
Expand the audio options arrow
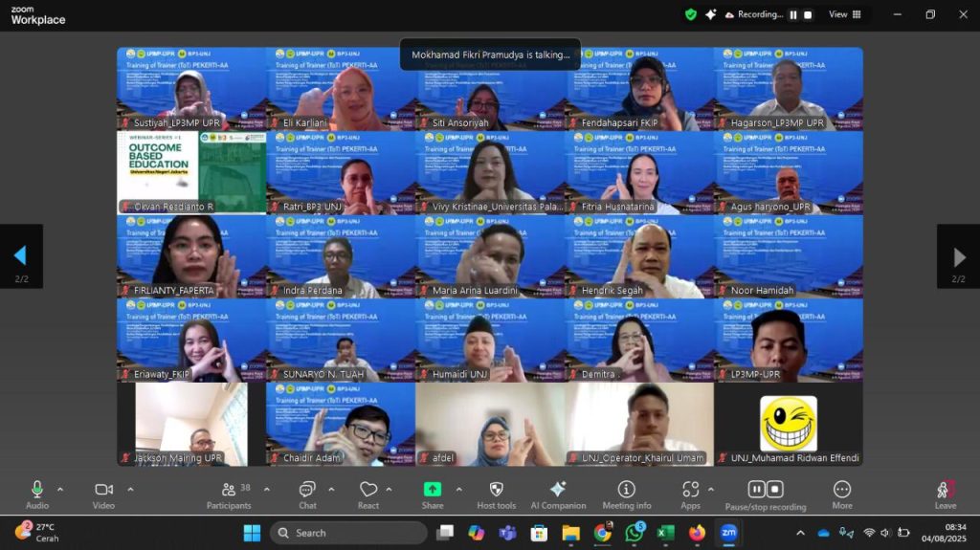60,490
